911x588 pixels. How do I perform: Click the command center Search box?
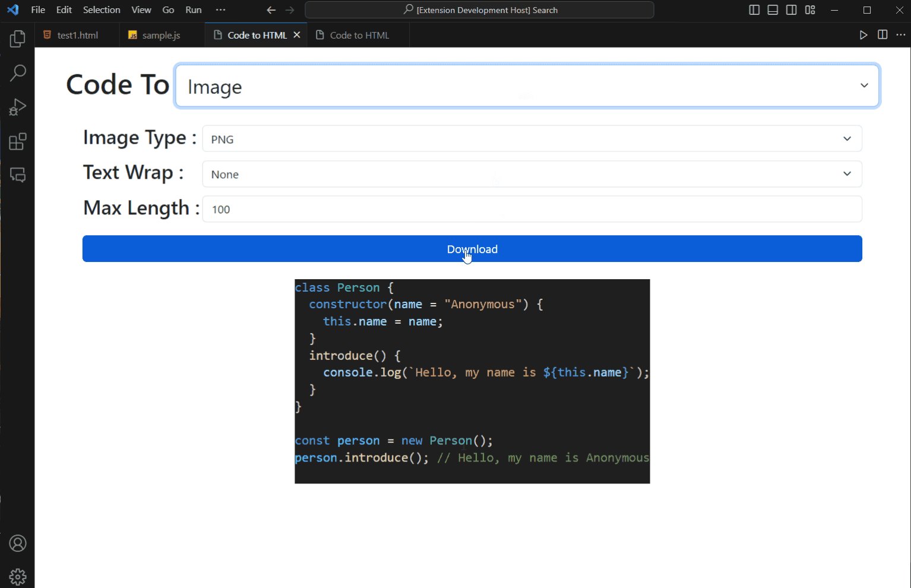coord(479,10)
